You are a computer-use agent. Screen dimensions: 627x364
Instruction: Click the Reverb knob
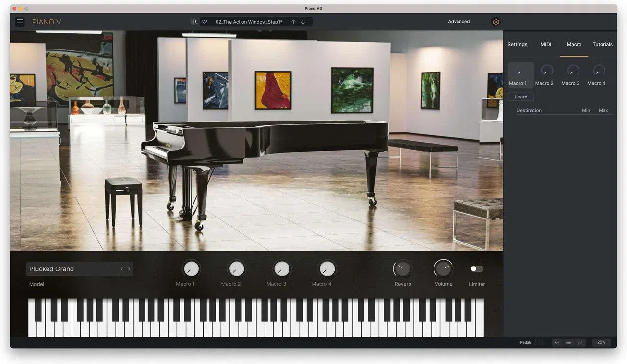tap(402, 268)
